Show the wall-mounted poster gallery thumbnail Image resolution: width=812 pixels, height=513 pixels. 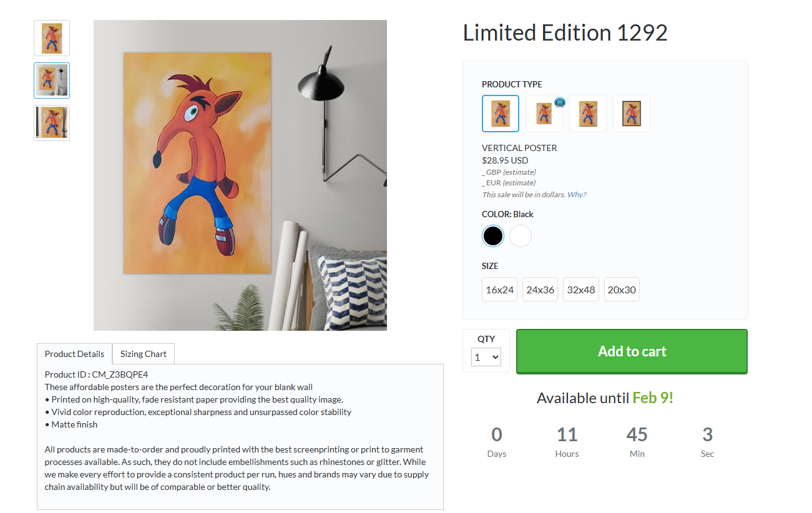pyautogui.click(x=52, y=81)
